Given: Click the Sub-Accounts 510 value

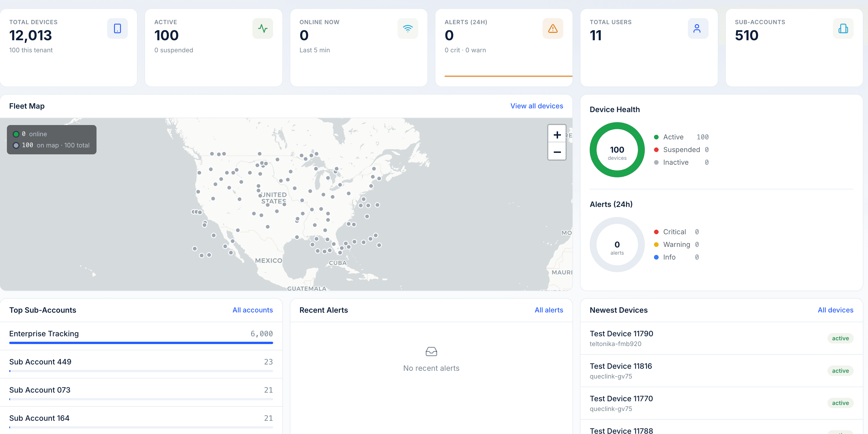Looking at the screenshot, I should click(x=746, y=35).
